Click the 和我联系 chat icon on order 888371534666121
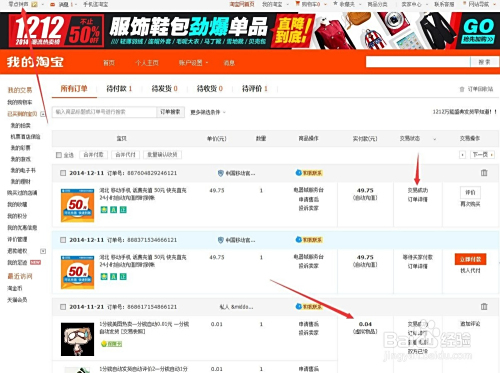500x373 pixels. pyautogui.click(x=309, y=240)
